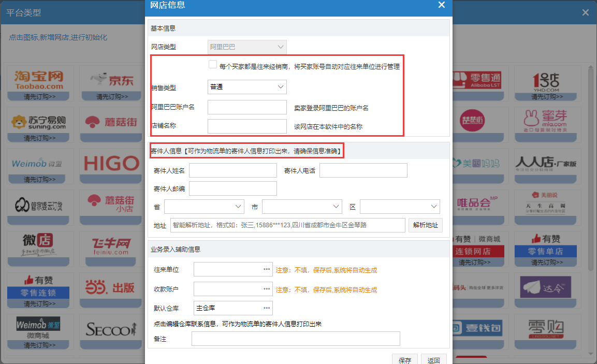Choose the 有赞微商城连锁网店 icon
The image size is (597, 364).
(x=478, y=245)
